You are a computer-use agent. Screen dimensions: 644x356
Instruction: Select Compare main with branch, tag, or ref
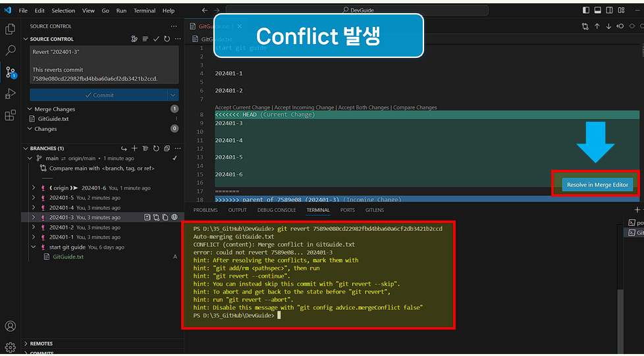pyautogui.click(x=102, y=168)
